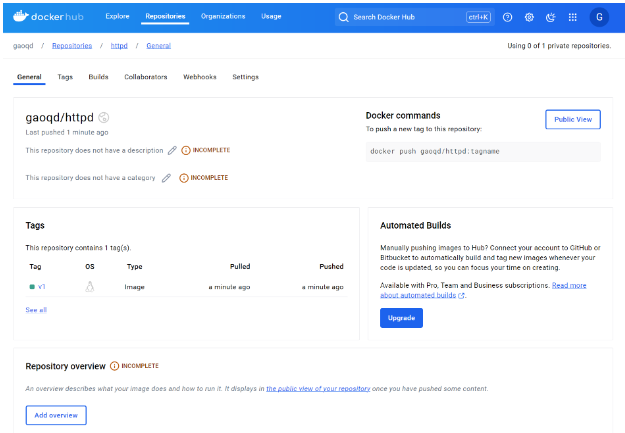Click the Add overview button
This screenshot has height=433, width=625.
(56, 415)
